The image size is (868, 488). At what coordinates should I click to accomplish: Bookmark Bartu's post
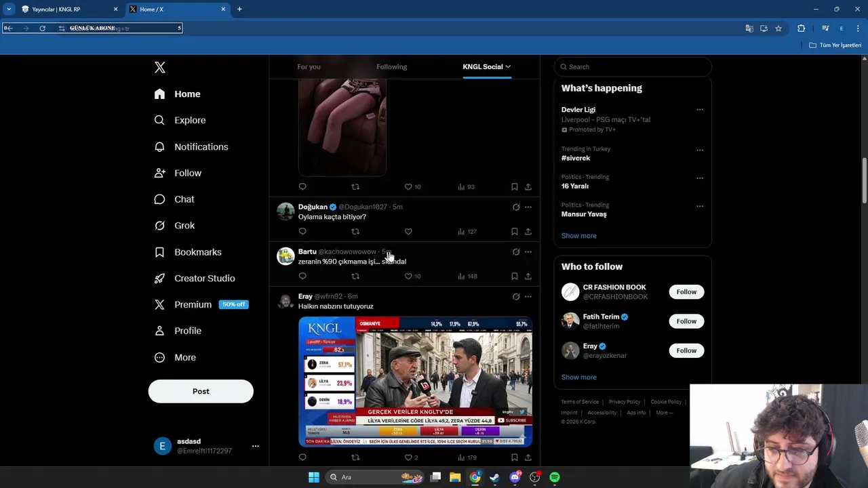(514, 277)
